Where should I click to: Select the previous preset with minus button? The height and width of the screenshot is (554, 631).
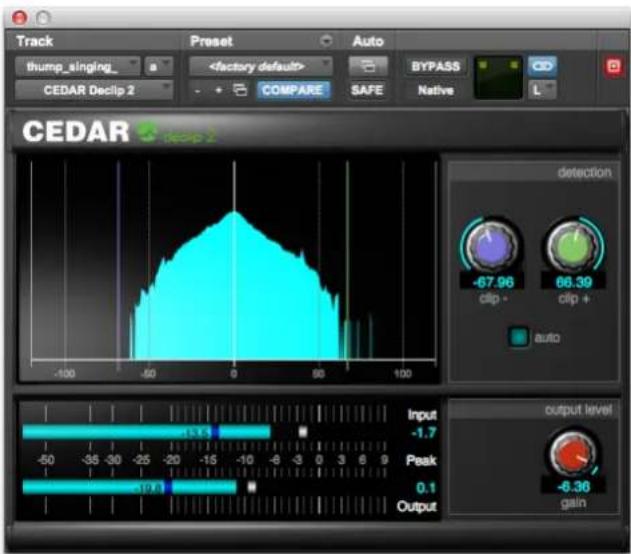point(197,91)
